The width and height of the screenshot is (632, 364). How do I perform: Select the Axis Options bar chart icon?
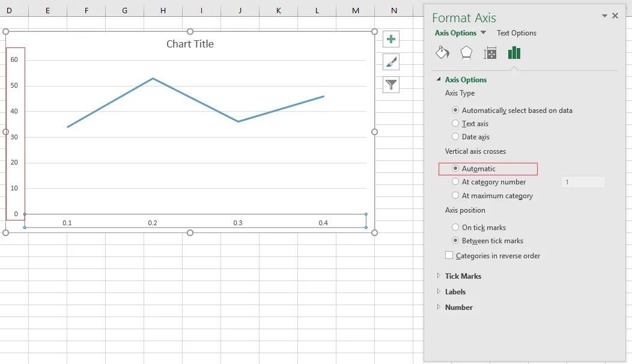514,53
